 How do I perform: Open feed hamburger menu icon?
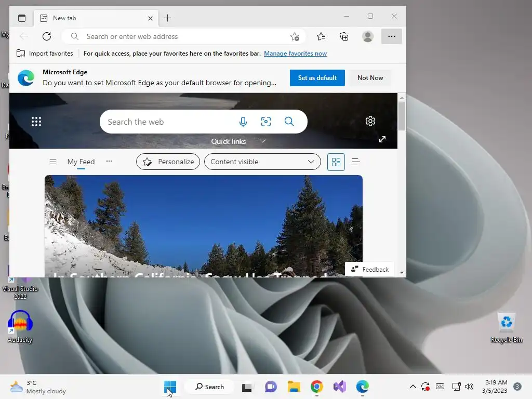point(53,162)
